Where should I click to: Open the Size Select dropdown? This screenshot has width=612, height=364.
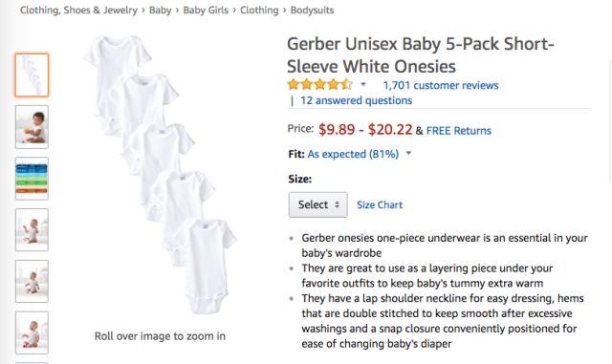318,204
